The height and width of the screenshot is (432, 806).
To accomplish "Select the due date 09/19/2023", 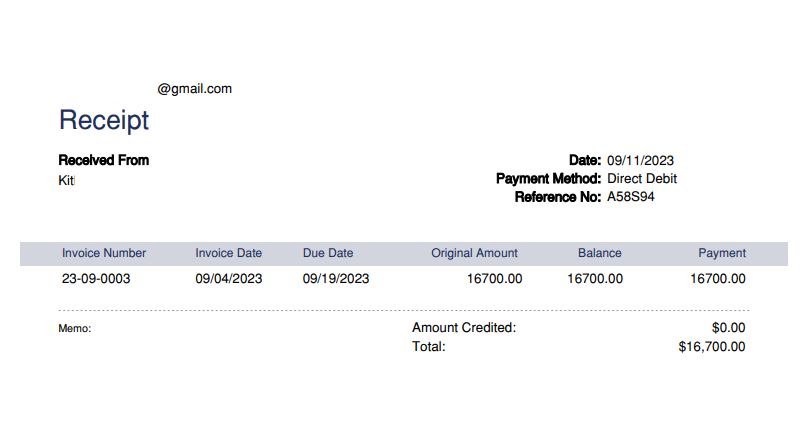I will pyautogui.click(x=336, y=279).
